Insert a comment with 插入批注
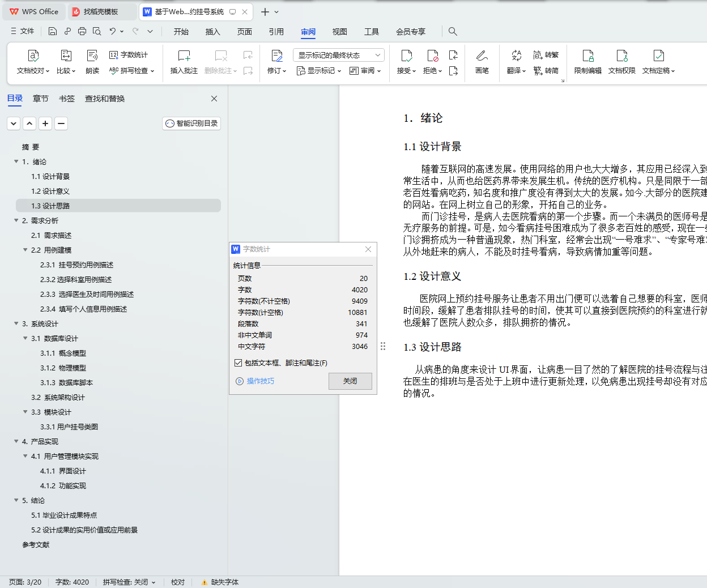This screenshot has height=588, width=707. coord(184,62)
